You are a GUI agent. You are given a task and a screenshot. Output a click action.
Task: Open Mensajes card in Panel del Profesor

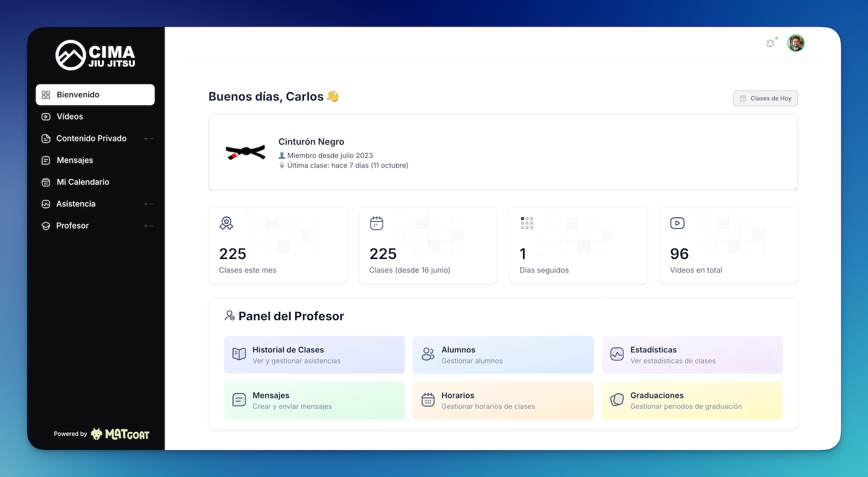click(x=314, y=401)
